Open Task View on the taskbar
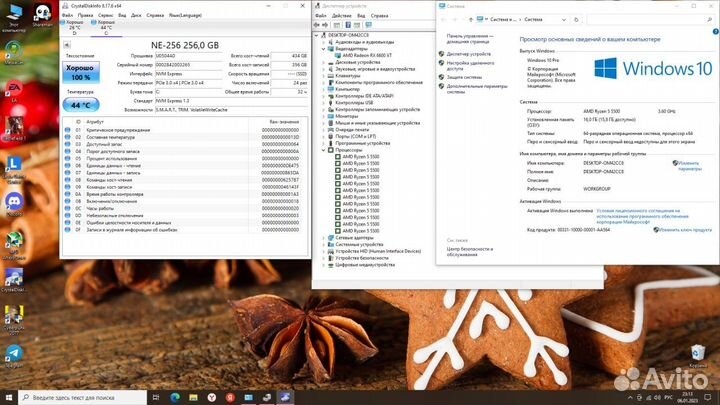720x405 pixels. pyautogui.click(x=156, y=397)
